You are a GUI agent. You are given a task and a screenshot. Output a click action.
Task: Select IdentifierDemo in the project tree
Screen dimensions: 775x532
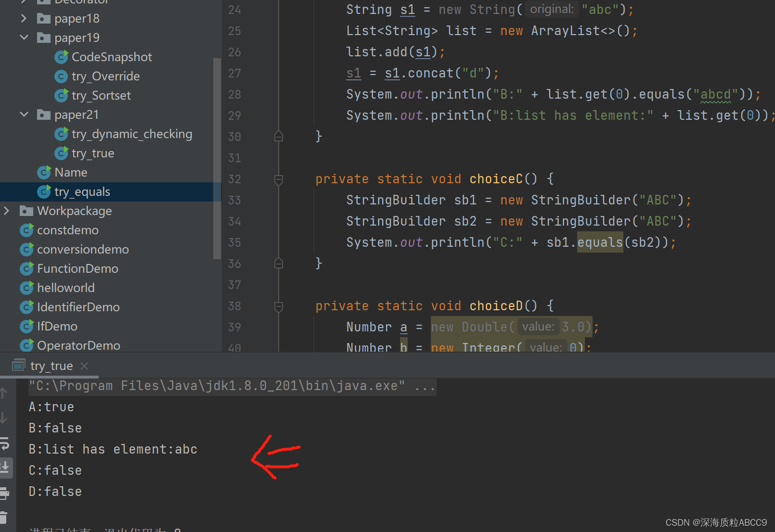pos(78,307)
